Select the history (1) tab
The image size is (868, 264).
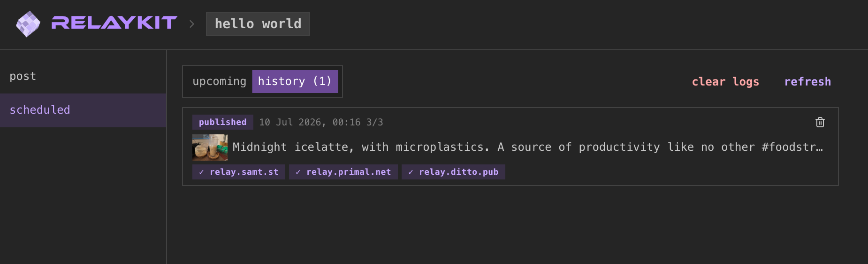[295, 81]
